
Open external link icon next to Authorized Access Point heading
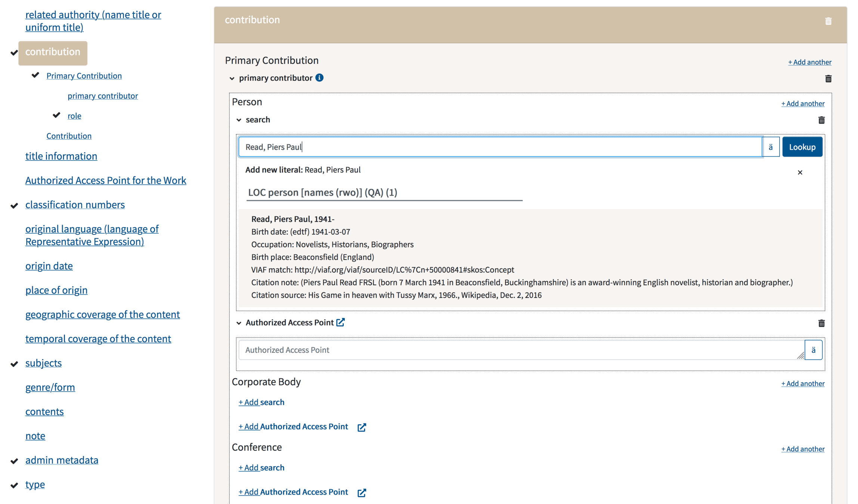coord(340,323)
